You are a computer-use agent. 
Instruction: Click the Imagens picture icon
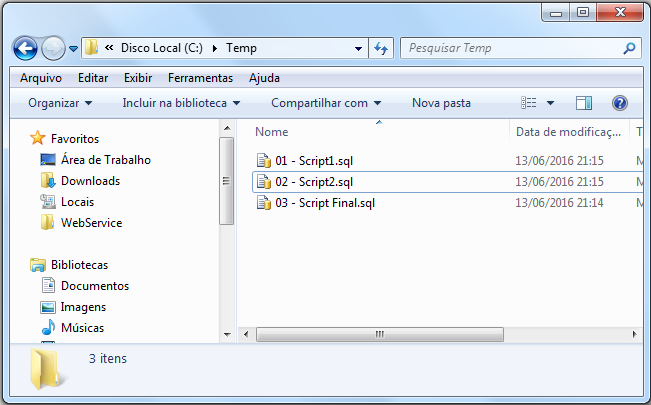coord(48,307)
